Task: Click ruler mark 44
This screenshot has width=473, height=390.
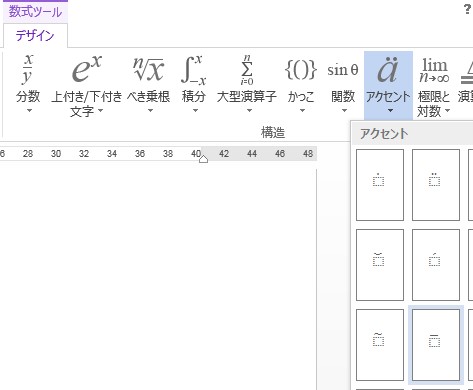Action: 252,154
